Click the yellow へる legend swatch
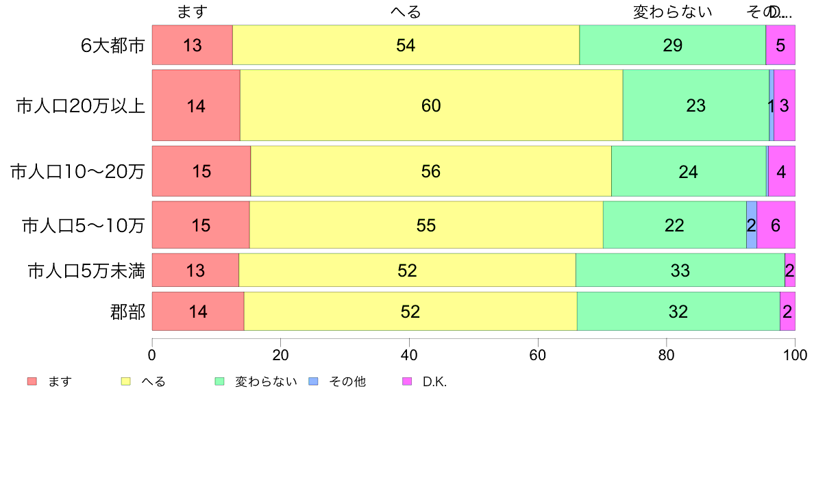 (x=125, y=381)
